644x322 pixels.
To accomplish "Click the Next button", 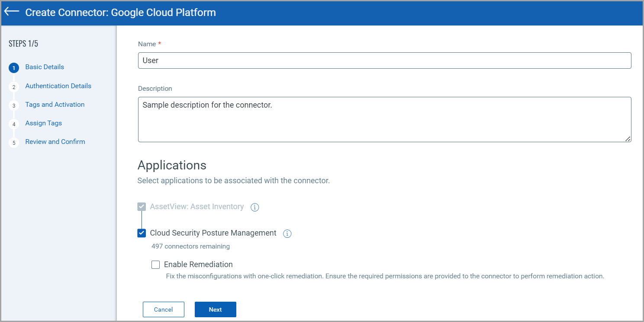I will [x=215, y=309].
